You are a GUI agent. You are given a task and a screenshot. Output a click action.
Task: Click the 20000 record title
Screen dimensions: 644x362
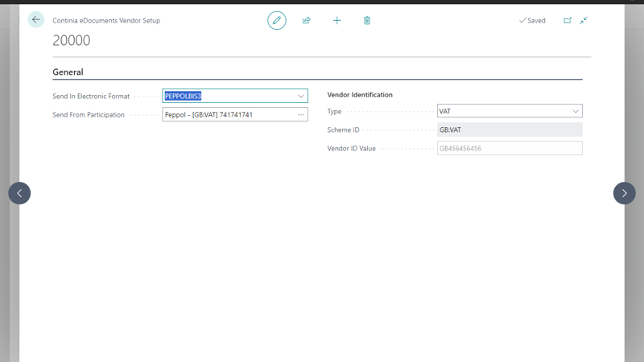click(72, 40)
